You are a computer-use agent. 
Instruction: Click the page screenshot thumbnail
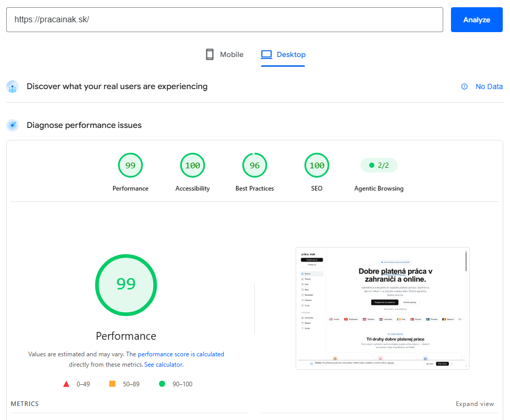(x=383, y=309)
